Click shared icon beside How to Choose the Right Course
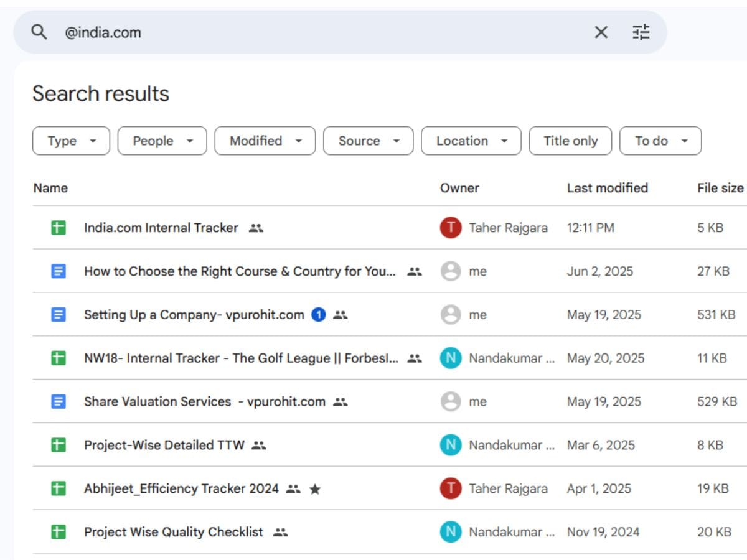Viewport: 747px width, 560px height. (x=415, y=272)
